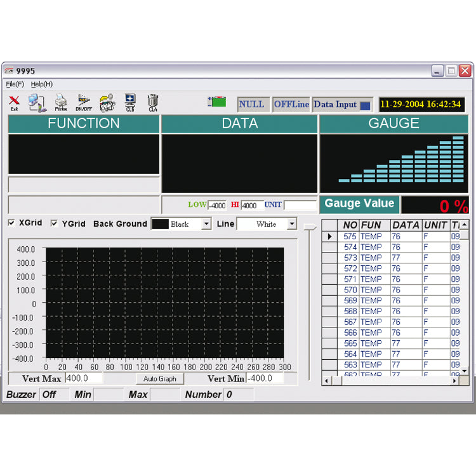Click the vertical slider handle beside graph
This screenshot has height=476, width=476.
[308, 227]
